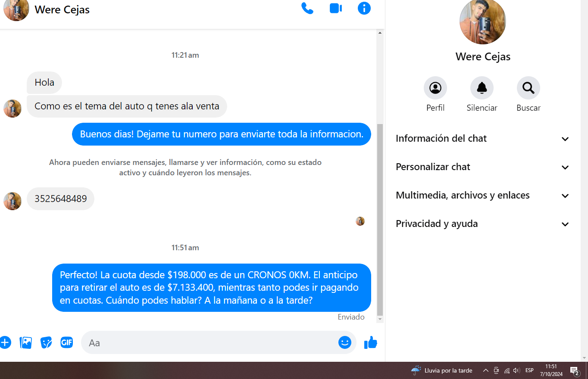The height and width of the screenshot is (379, 588).
Task: Expand Personalizar chat section
Action: 482,167
